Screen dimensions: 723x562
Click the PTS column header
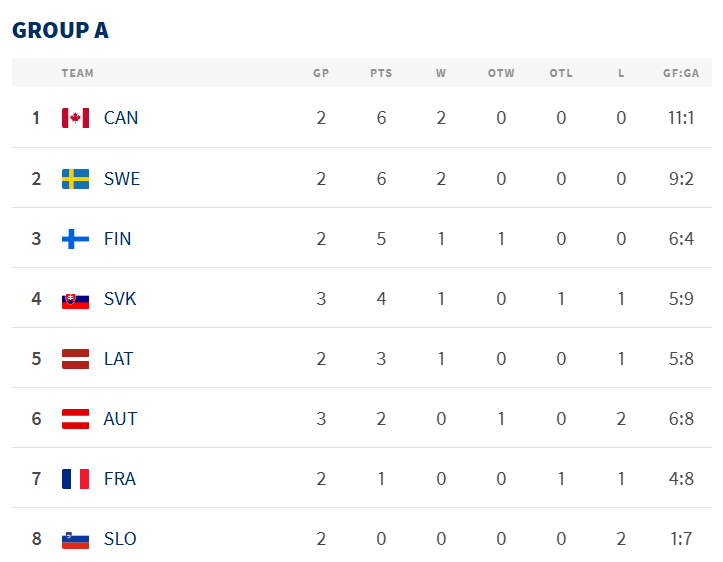(381, 73)
